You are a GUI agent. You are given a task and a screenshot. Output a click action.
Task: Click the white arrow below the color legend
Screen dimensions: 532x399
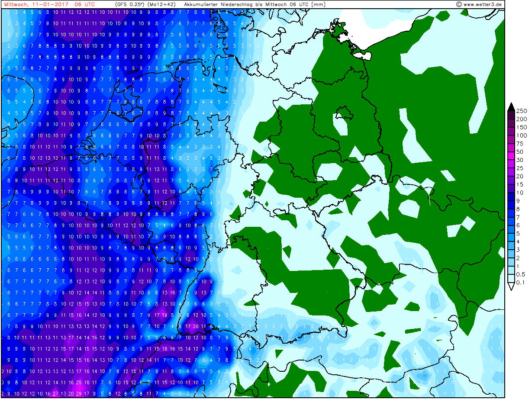click(x=511, y=287)
